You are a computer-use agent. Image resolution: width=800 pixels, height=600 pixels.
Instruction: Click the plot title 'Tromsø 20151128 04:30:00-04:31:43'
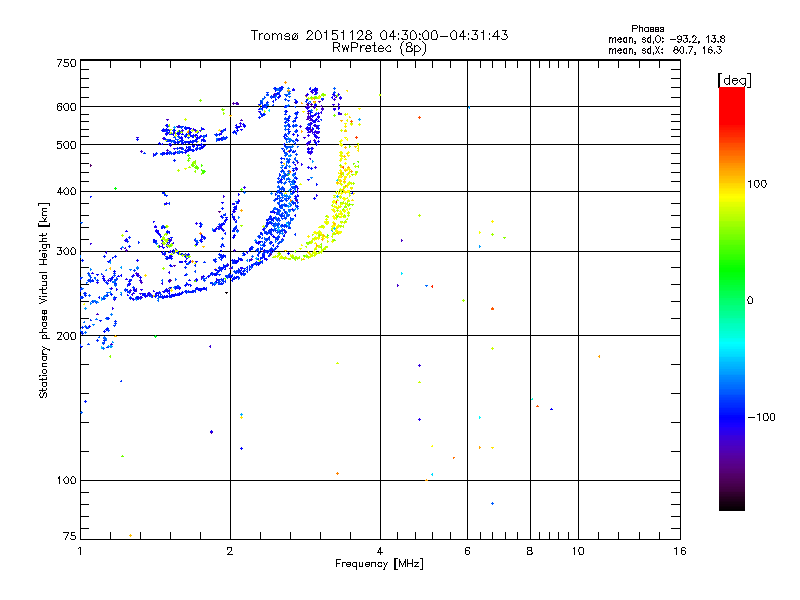(379, 35)
